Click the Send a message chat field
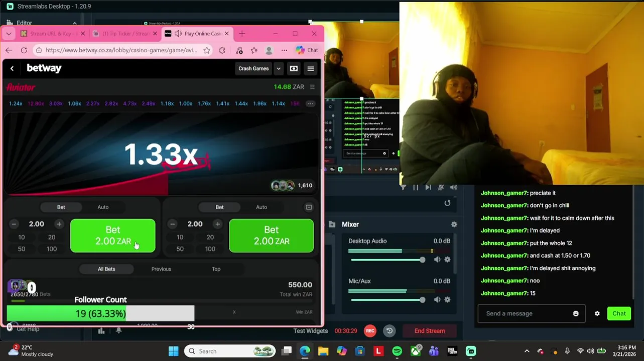 (531, 313)
